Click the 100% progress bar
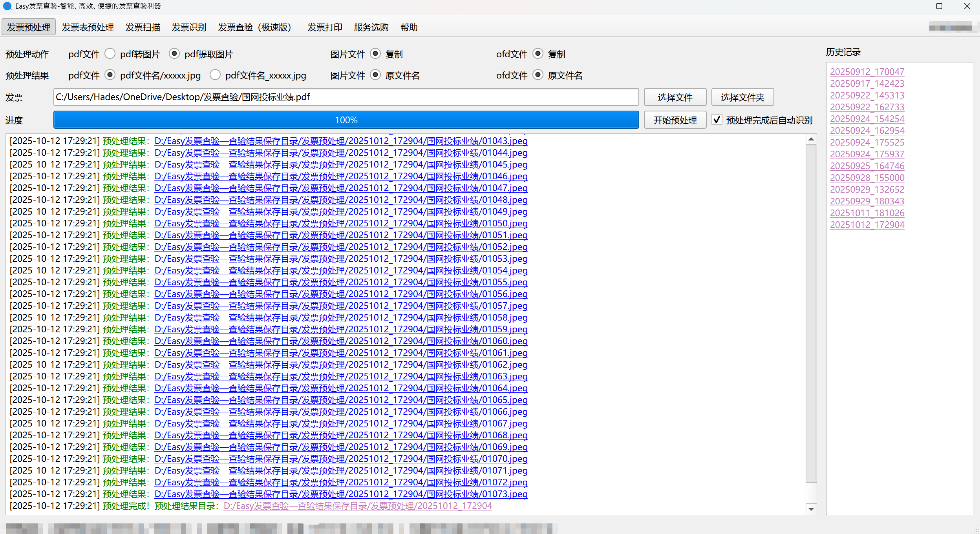 pos(346,120)
